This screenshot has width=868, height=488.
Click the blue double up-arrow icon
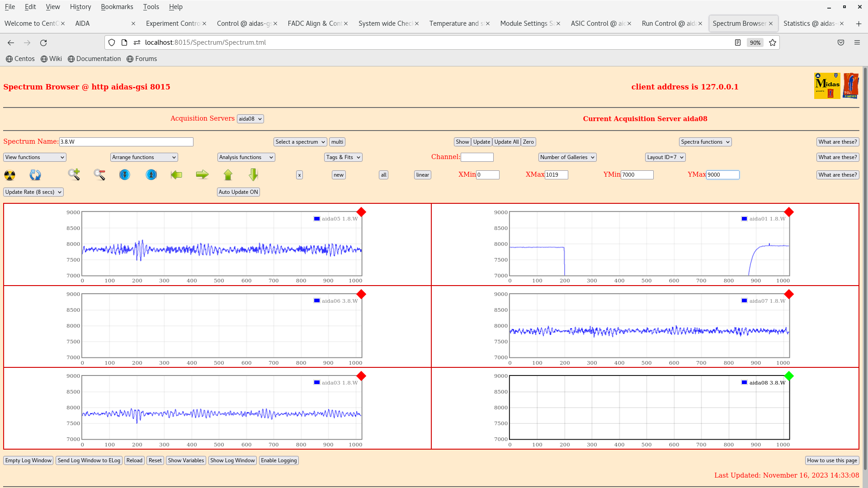pyautogui.click(x=151, y=175)
